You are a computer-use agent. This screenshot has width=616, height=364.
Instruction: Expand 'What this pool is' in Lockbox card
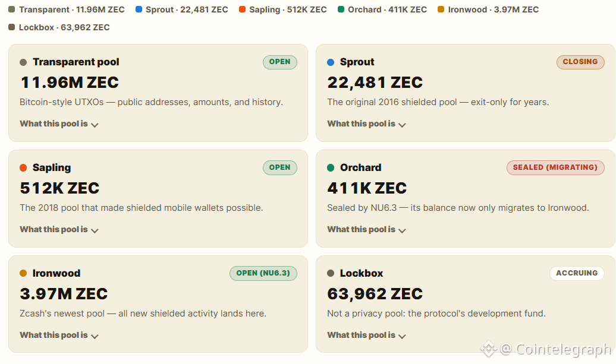(366, 335)
